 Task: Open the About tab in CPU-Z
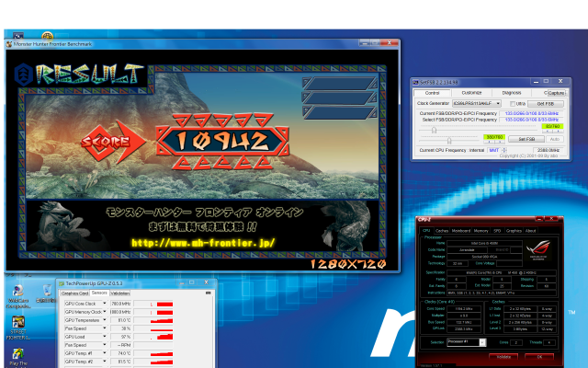point(531,231)
